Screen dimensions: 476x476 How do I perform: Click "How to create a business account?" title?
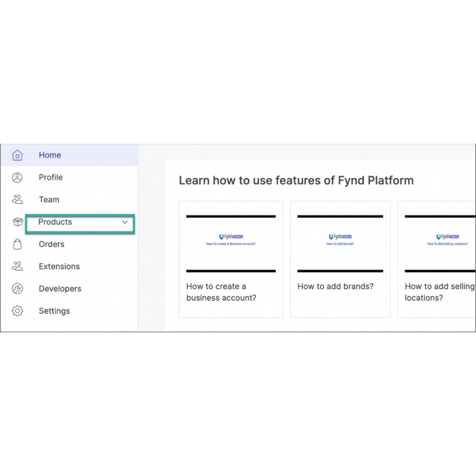(221, 292)
